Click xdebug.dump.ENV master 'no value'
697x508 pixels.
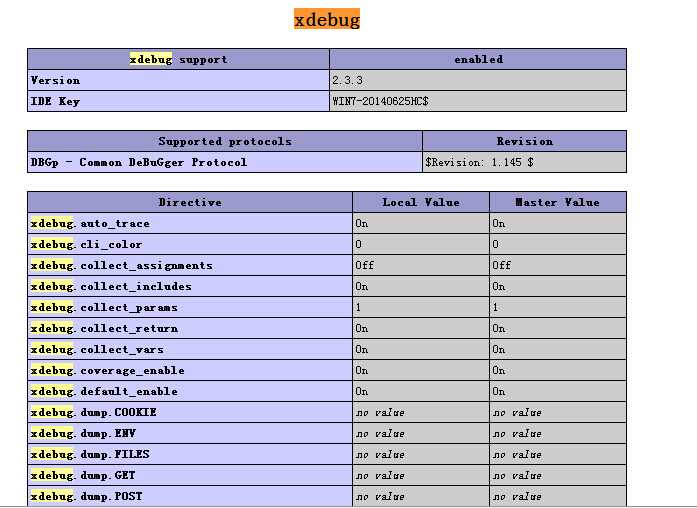558,434
